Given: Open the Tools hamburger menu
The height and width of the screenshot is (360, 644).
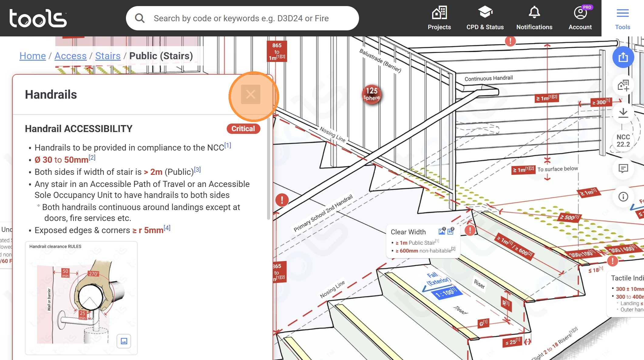Looking at the screenshot, I should pos(622,18).
